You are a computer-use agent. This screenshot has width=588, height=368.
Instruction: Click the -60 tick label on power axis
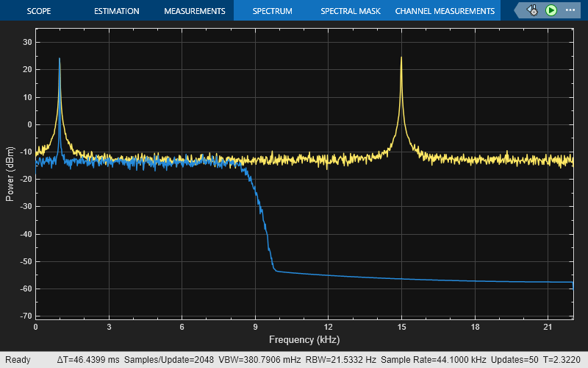point(26,289)
